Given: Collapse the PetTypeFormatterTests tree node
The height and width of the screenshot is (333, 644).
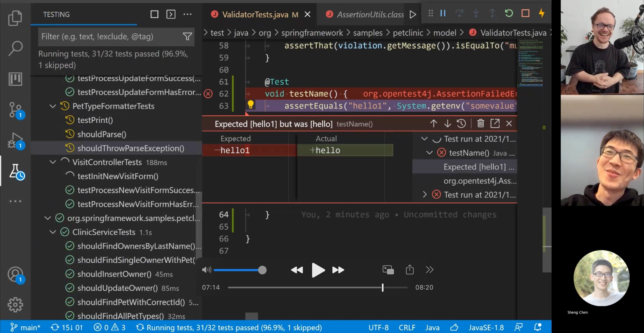Looking at the screenshot, I should click(x=53, y=106).
